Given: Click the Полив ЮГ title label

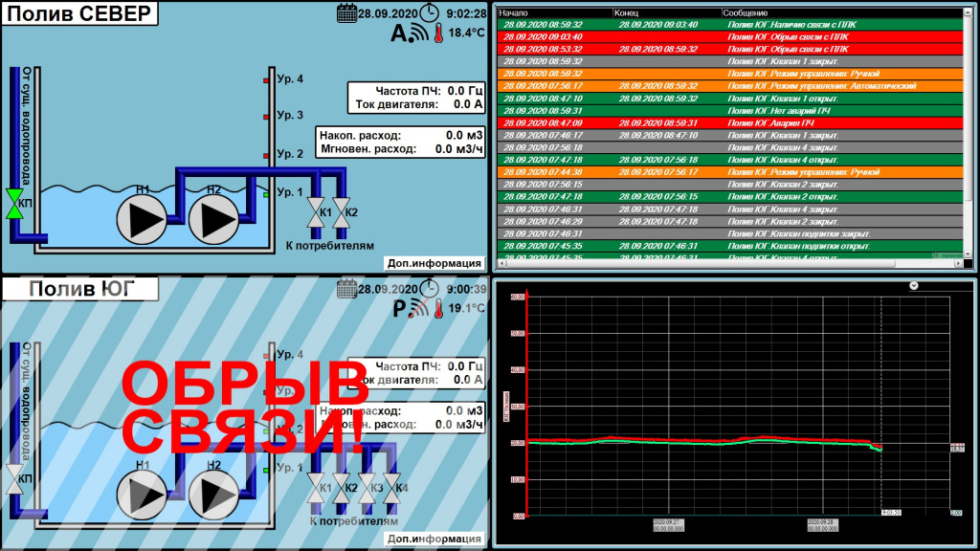Looking at the screenshot, I should [79, 289].
